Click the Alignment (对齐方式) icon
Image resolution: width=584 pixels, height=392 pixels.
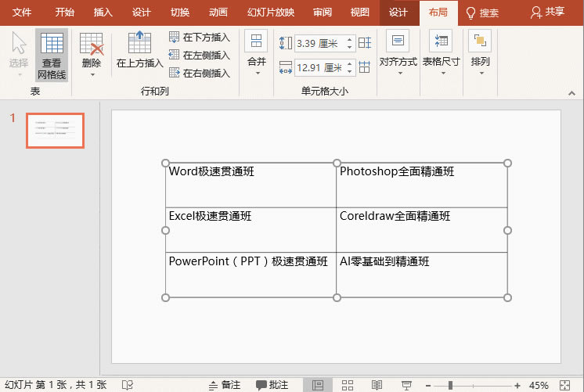coord(398,41)
